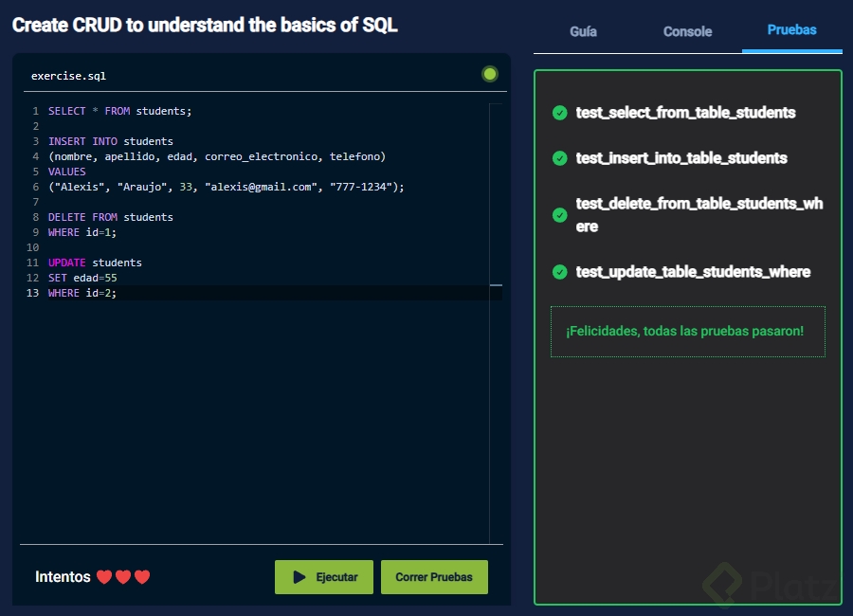Click line number 13 in the gutter
Viewport: 853px width, 616px height.
pos(32,293)
